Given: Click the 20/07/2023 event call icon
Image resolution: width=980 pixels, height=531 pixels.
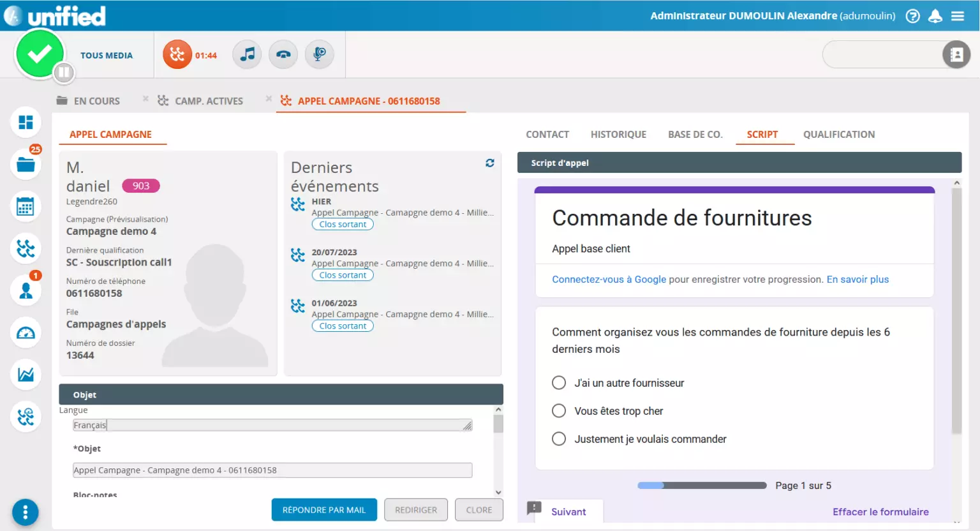Looking at the screenshot, I should (298, 255).
